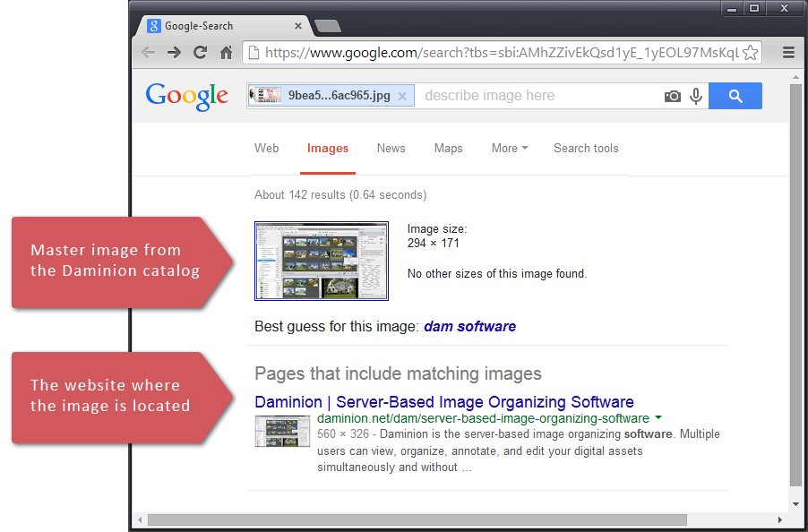
Task: Switch to the Maps tab
Action: (x=448, y=149)
